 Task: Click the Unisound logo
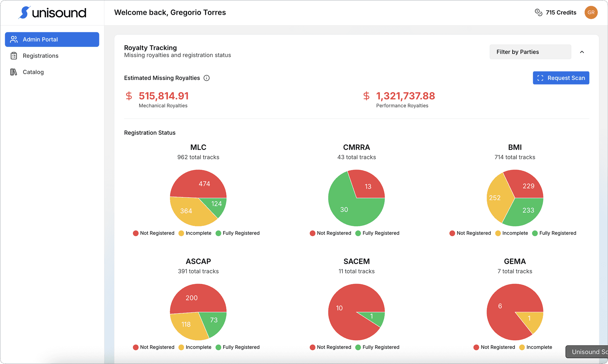[x=52, y=13]
